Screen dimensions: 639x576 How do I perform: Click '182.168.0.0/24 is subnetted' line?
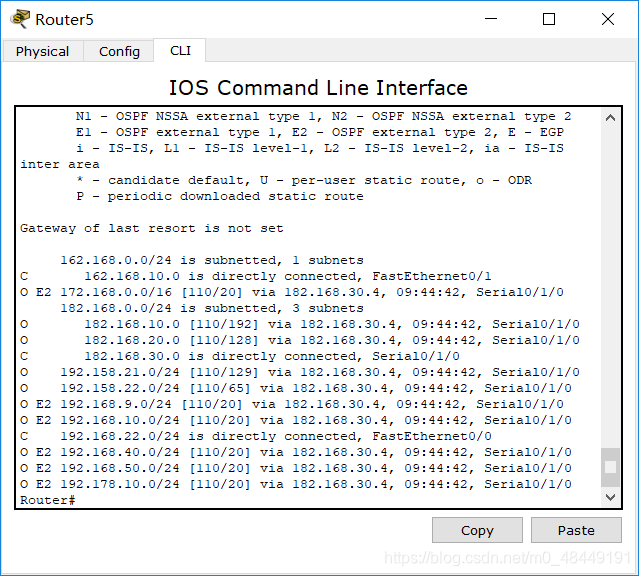click(x=212, y=308)
